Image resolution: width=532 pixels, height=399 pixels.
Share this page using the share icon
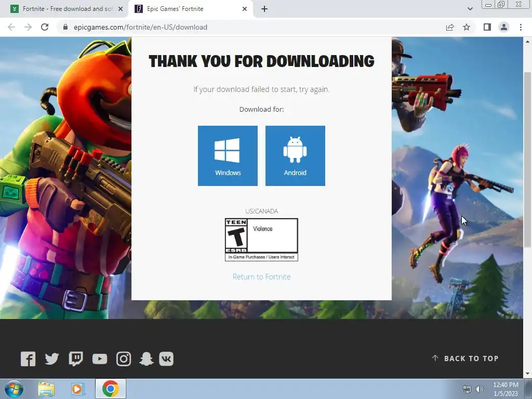pos(450,27)
